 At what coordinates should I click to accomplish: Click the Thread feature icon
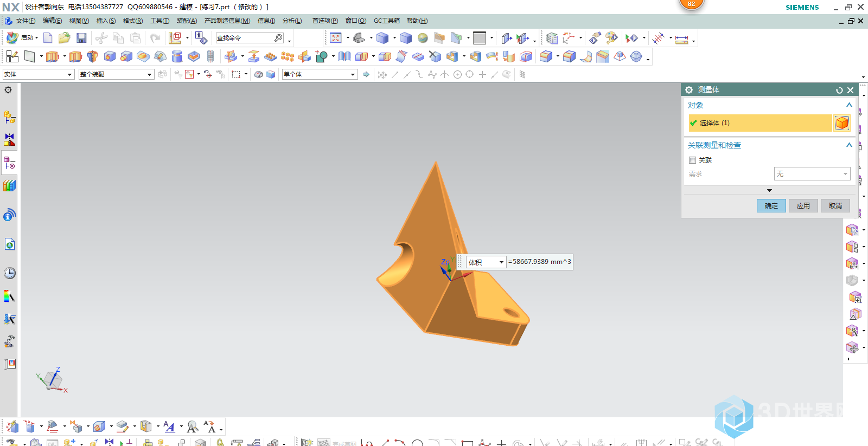210,56
